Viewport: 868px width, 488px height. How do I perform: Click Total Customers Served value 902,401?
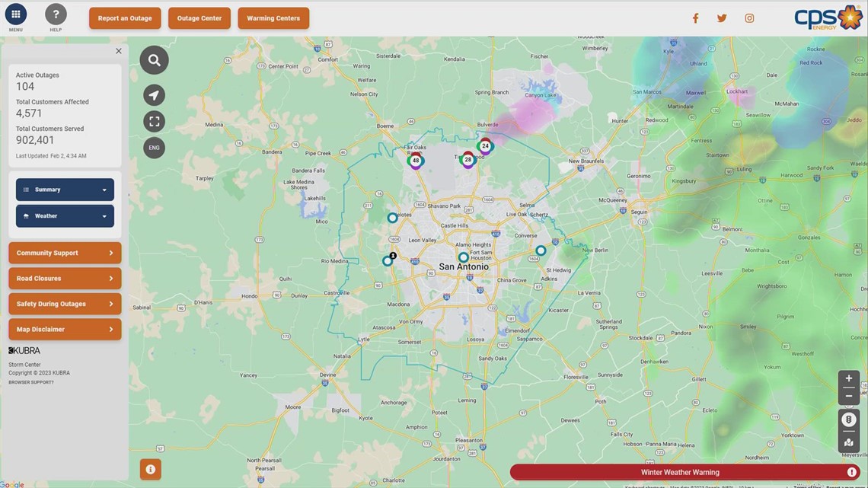point(35,141)
